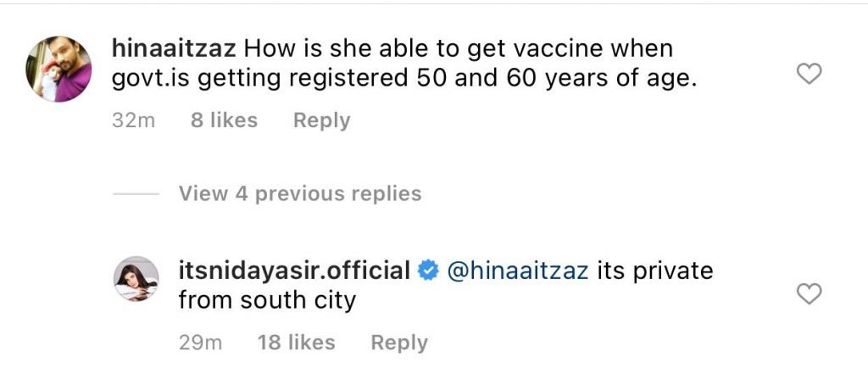Screen dimensions: 868x374
Task: View the 18 likes list
Action: click(x=296, y=343)
